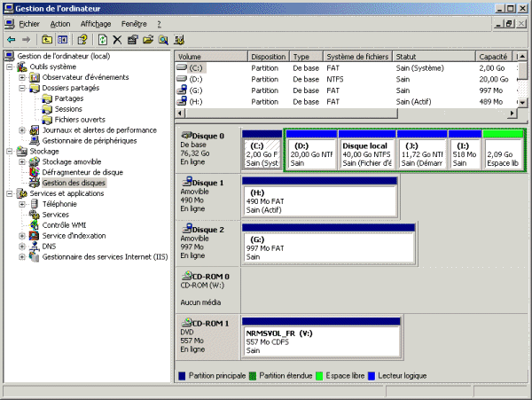The width and height of the screenshot is (532, 400).
Task: Click the Statut column header
Action: (434, 56)
